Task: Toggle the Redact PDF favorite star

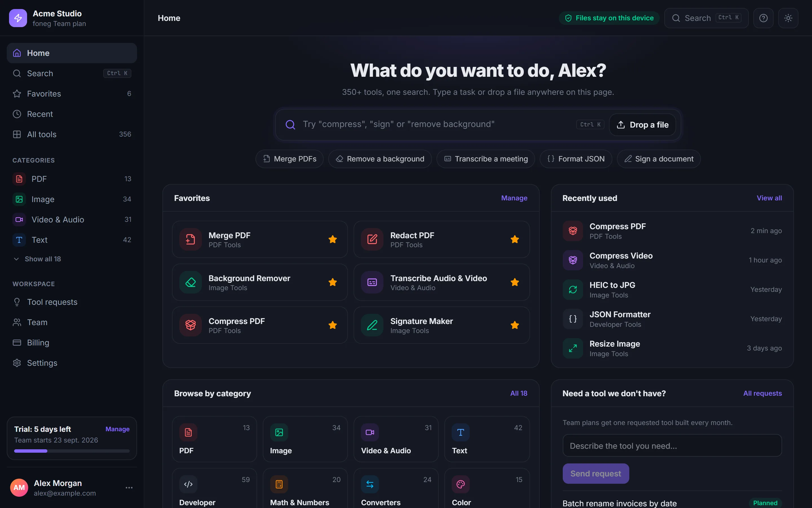Action: [x=515, y=239]
